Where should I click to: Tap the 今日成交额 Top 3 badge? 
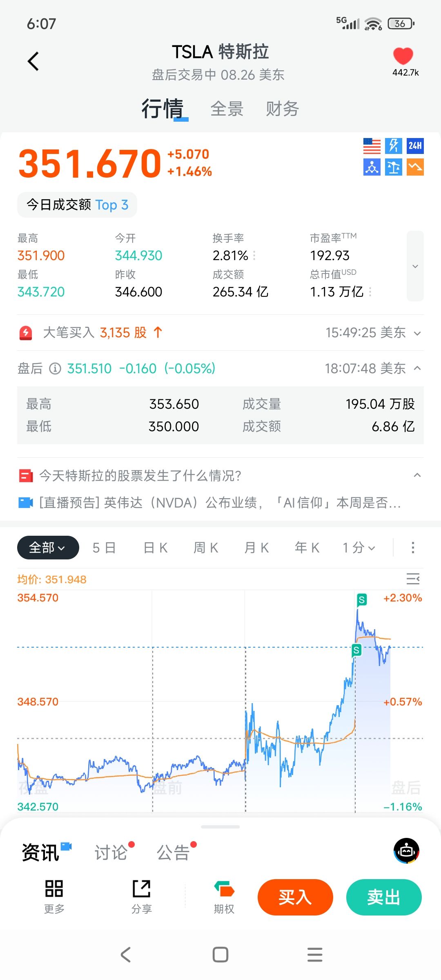(x=77, y=205)
